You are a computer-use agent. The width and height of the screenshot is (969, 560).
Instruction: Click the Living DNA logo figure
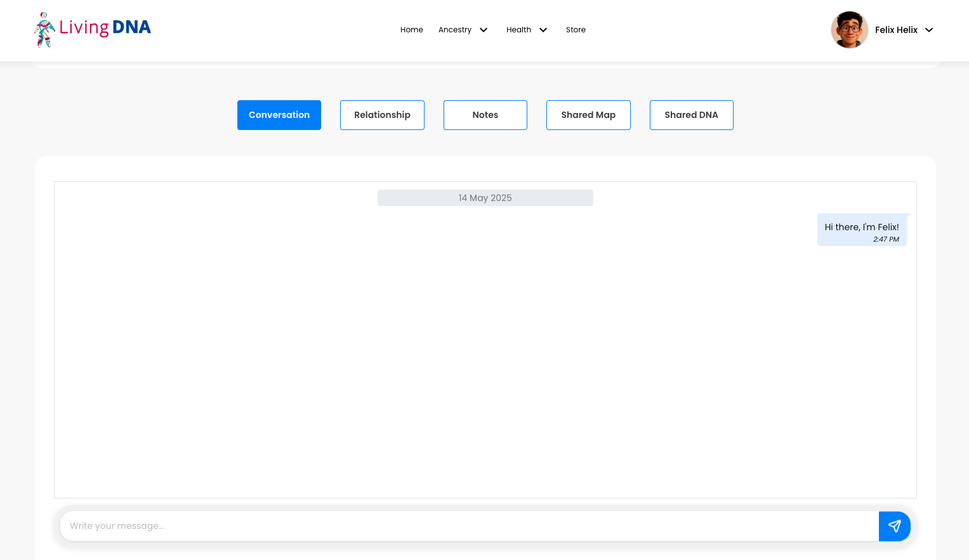(44, 30)
